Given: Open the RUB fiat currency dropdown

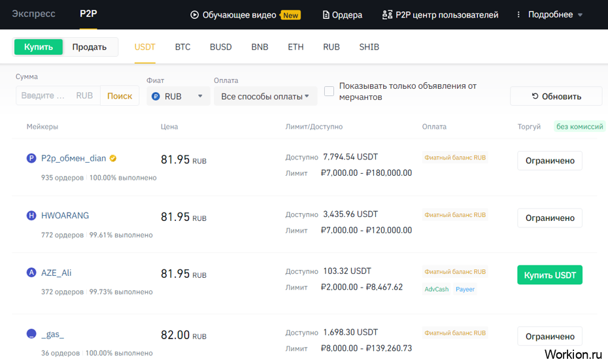Looking at the screenshot, I should pos(178,96).
